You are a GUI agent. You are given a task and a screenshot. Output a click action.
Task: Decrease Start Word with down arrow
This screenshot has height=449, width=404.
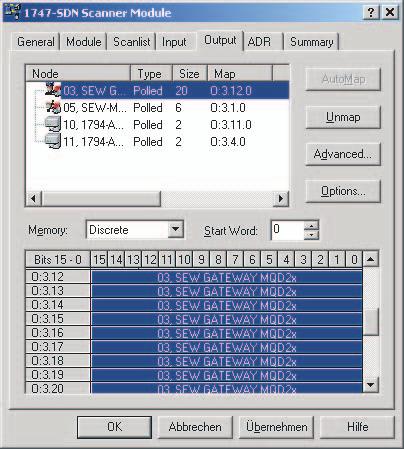pyautogui.click(x=311, y=235)
